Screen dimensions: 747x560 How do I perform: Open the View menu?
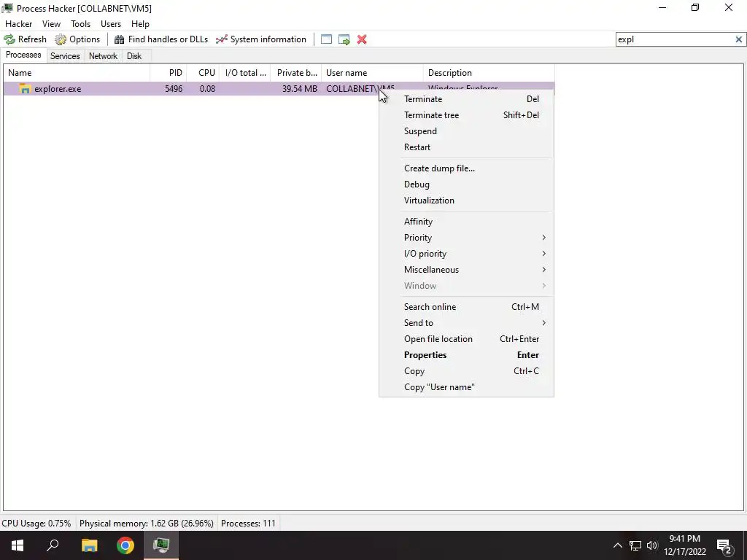[x=52, y=24]
